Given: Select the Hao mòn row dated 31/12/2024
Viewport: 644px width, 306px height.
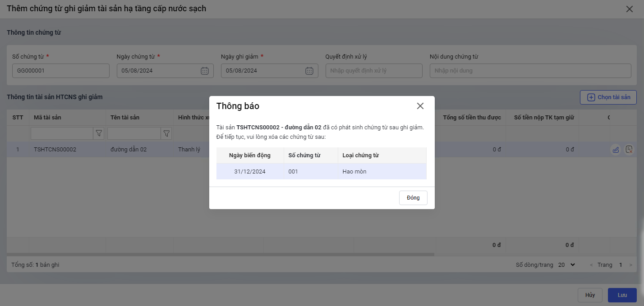Looking at the screenshot, I should tap(321, 172).
